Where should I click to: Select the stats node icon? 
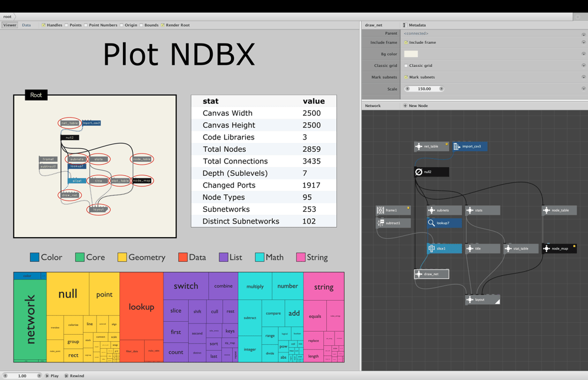click(x=470, y=211)
